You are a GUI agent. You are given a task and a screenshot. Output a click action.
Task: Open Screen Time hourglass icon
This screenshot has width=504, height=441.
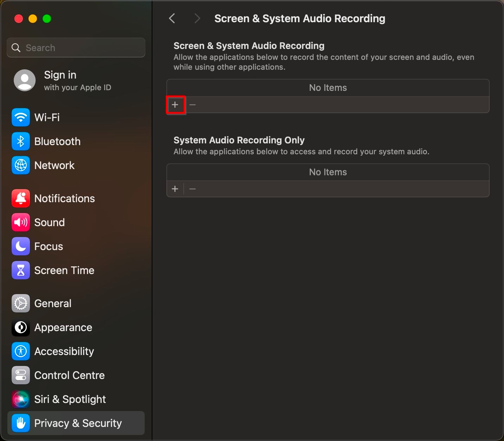point(21,270)
